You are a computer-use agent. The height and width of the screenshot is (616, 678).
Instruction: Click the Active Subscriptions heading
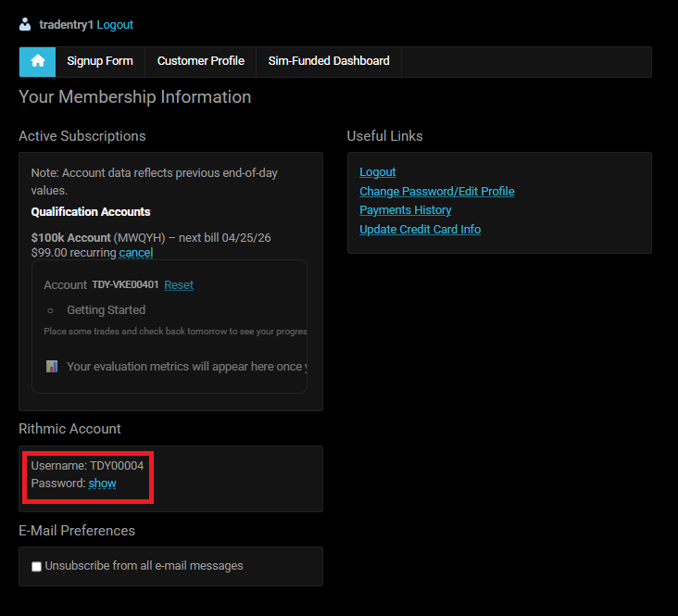[82, 136]
